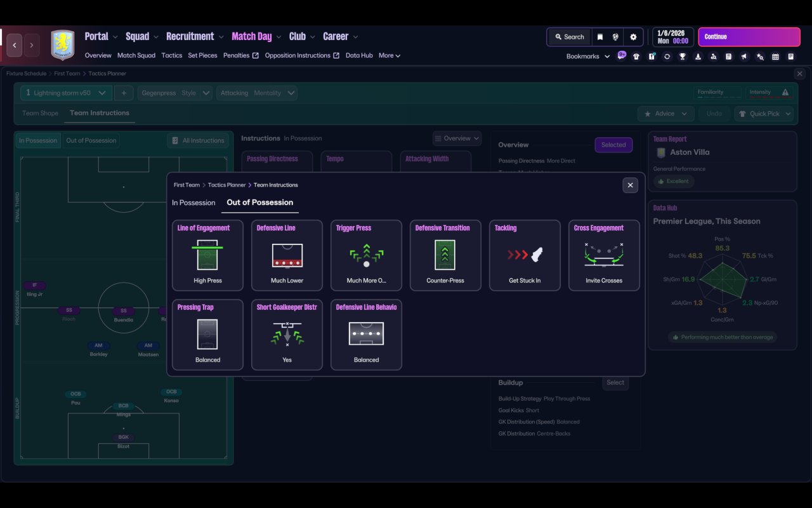Screen dimensions: 812x508
Task: Click Tactics Planner in dialog breadcrumb
Action: (x=226, y=185)
